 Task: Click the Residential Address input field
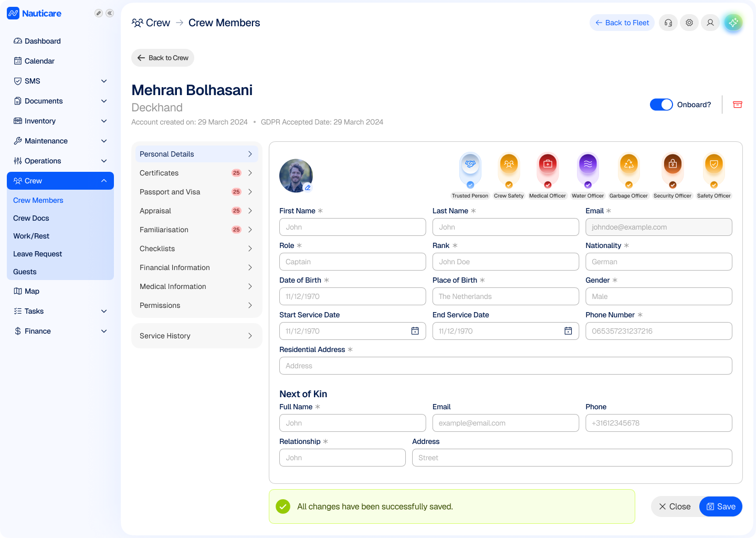tap(506, 366)
